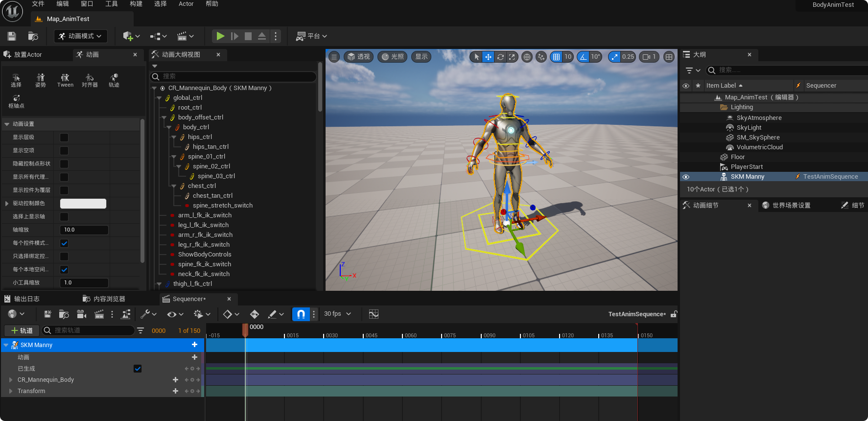The width and height of the screenshot is (868, 421).
Task: Enable the 显示层级 checkbox
Action: point(64,138)
